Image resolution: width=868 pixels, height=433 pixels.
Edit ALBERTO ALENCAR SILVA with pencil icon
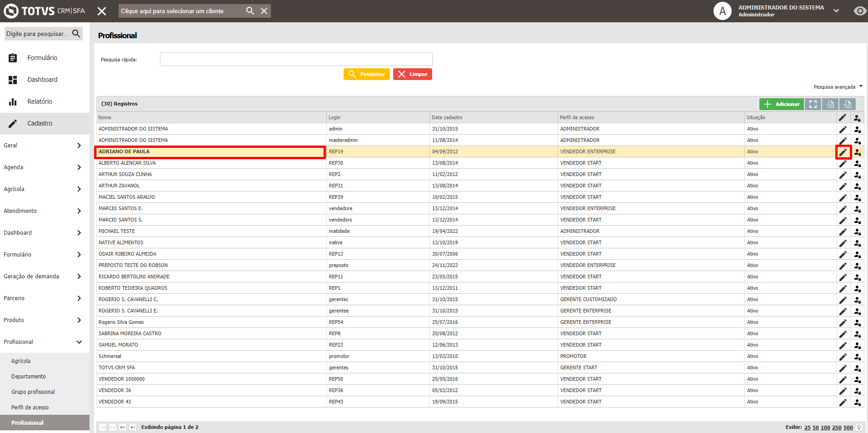pyautogui.click(x=843, y=163)
